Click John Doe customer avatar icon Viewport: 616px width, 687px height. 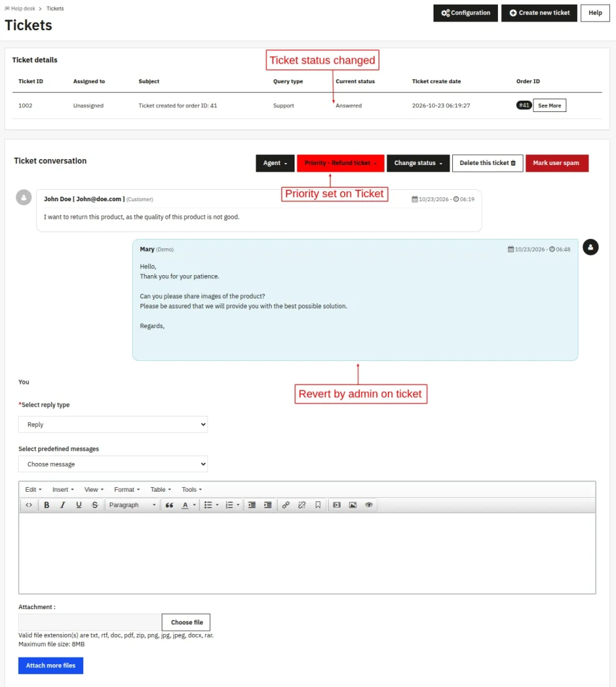pos(23,197)
